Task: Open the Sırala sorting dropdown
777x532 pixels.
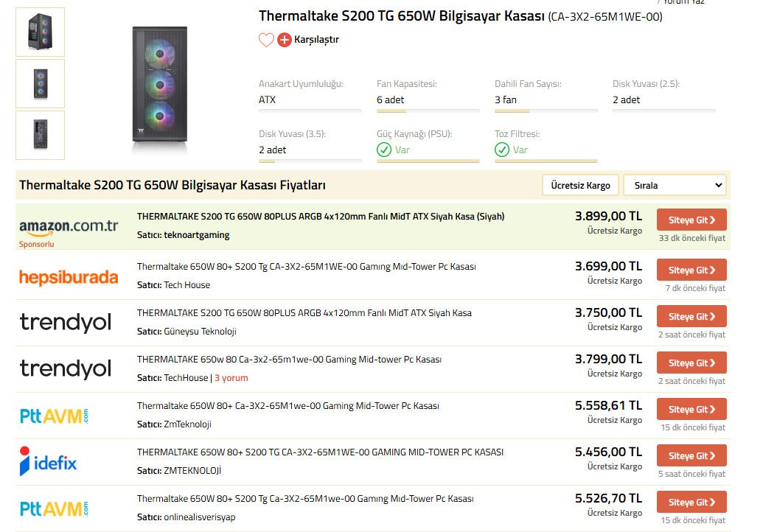Action: coord(675,185)
